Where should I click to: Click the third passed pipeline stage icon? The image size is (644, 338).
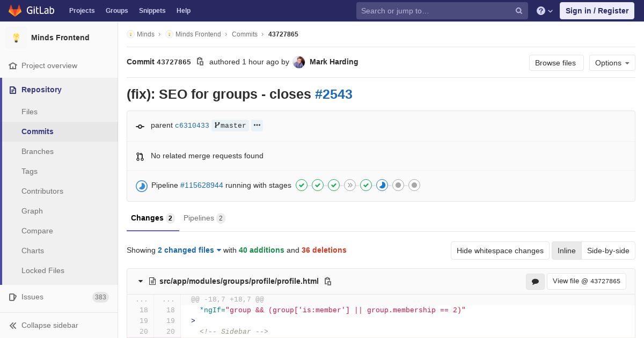(334, 185)
